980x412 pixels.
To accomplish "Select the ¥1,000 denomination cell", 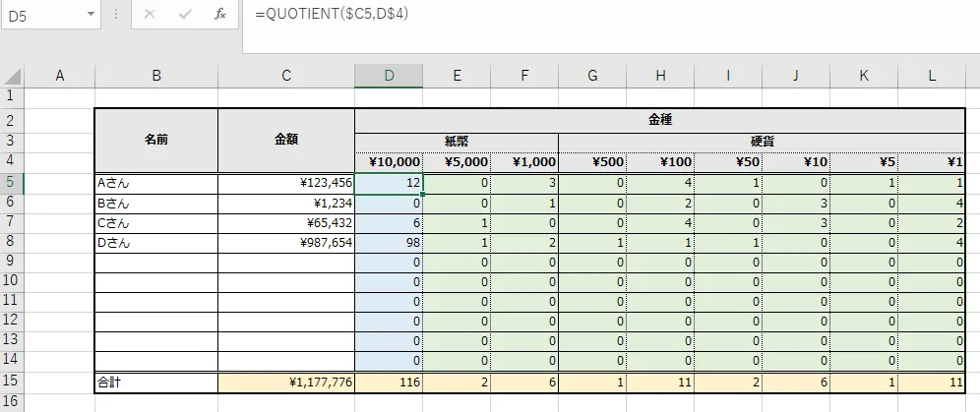I will point(524,162).
